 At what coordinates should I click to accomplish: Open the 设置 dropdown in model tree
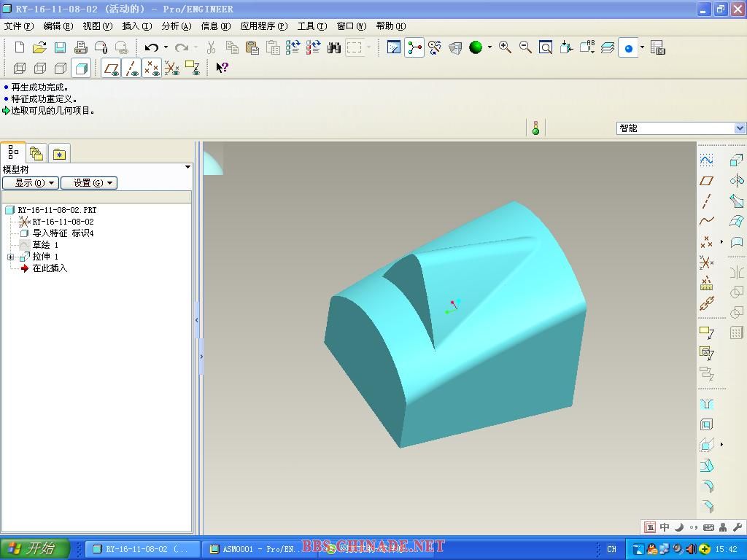89,183
